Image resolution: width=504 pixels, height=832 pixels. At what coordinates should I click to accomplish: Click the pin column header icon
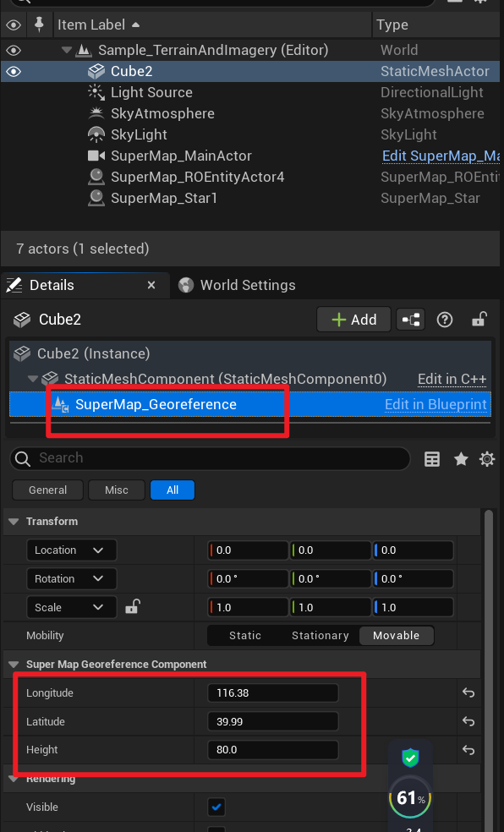[x=39, y=25]
